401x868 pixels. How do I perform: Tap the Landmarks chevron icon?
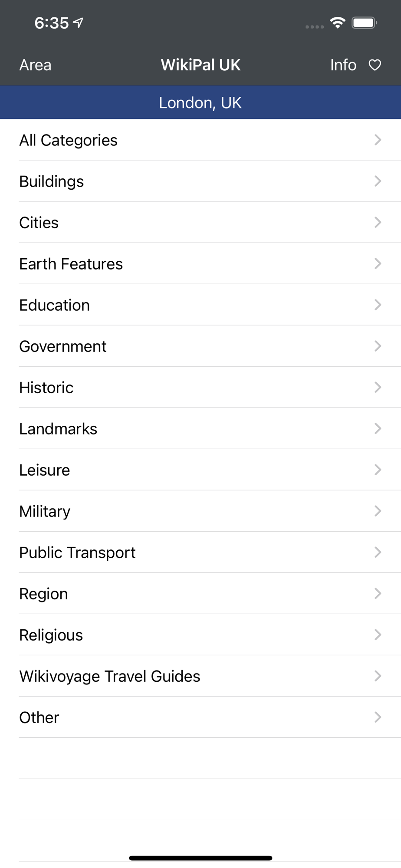coord(378,428)
